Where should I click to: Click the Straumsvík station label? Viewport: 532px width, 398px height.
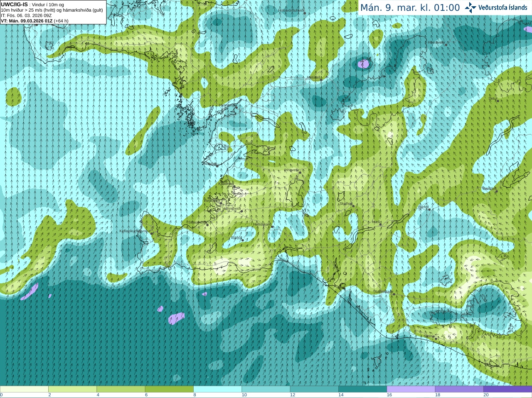point(197,222)
